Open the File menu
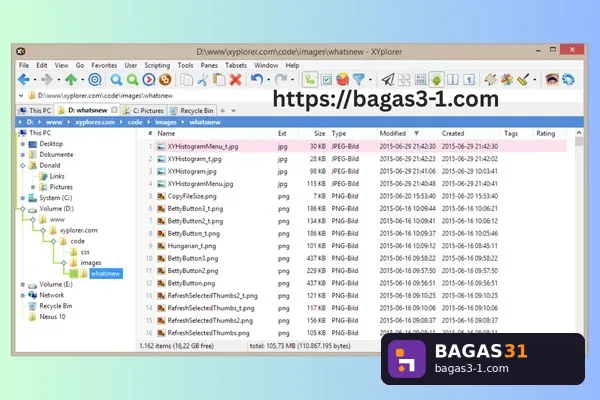The image size is (600, 400). click(x=24, y=65)
